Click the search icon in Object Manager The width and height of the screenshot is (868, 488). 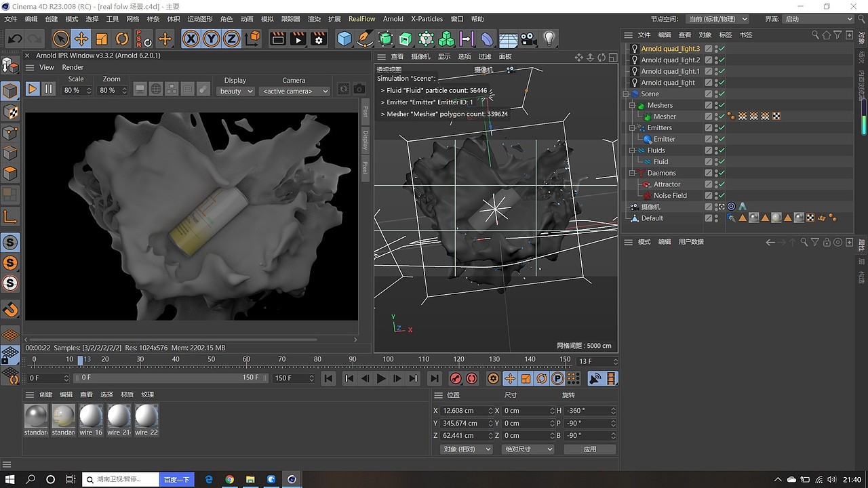tap(815, 35)
